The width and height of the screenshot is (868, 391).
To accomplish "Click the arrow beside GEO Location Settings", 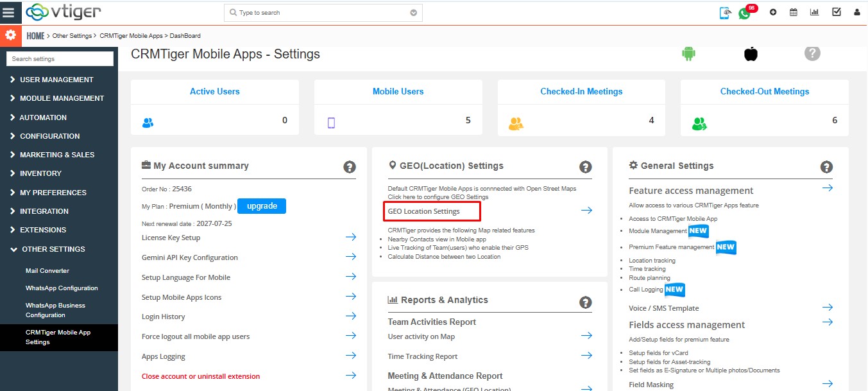I will pyautogui.click(x=586, y=211).
